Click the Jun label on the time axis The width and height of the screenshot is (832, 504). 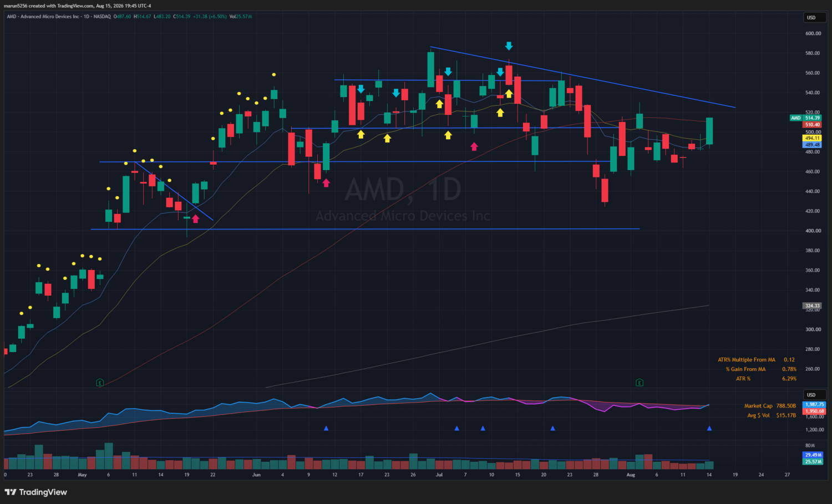click(x=256, y=475)
